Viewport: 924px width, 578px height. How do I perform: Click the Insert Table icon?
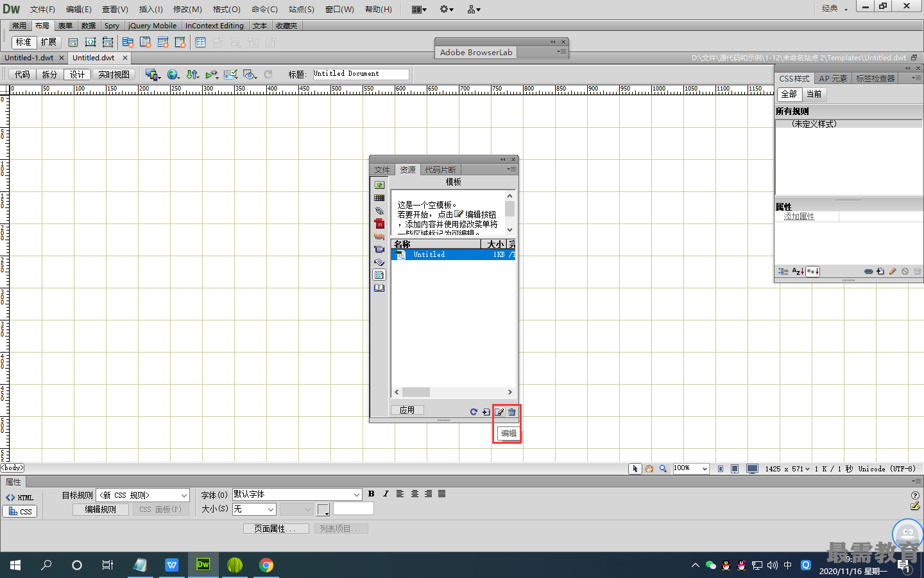(201, 42)
